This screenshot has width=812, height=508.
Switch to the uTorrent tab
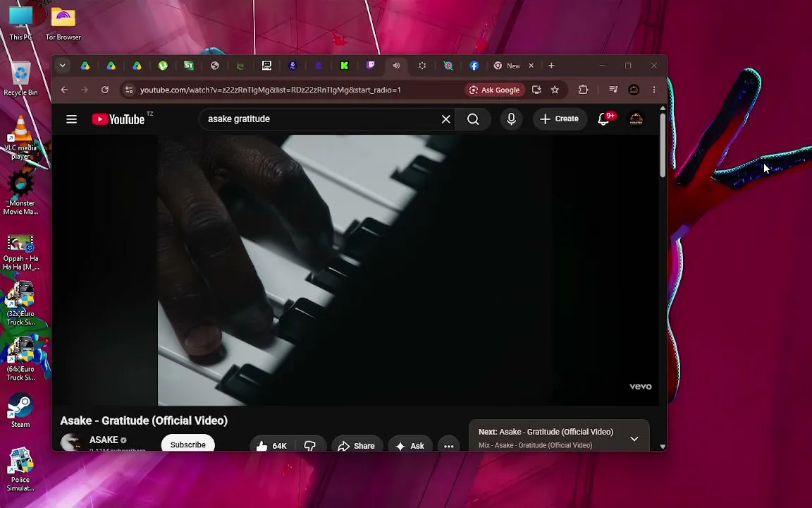pos(163,66)
